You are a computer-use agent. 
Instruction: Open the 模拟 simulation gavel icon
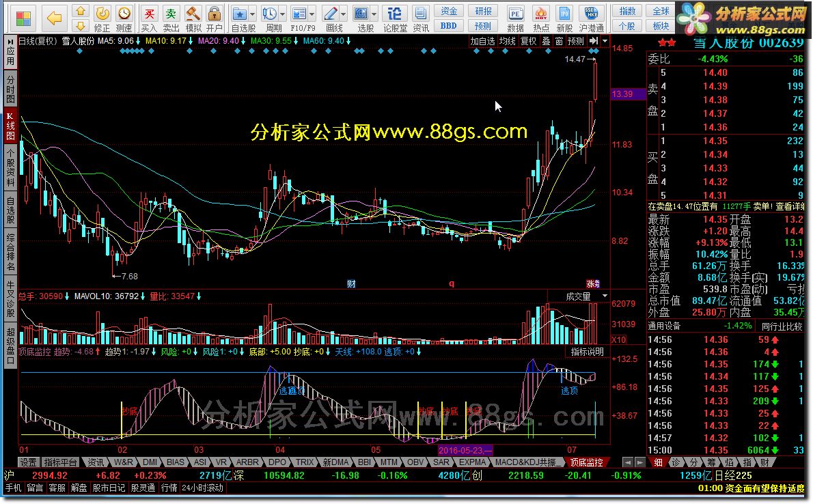tap(193, 18)
